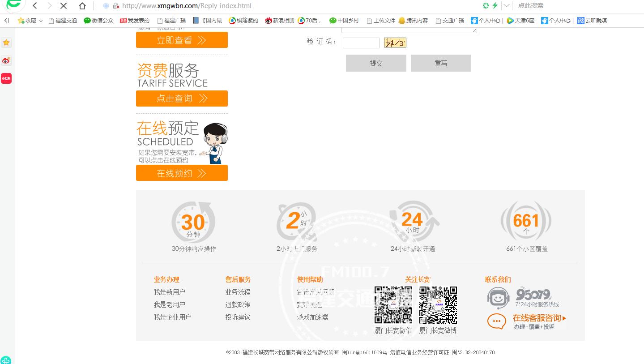644x364 pixels.
Task: Click the orange 在线预约 button
Action: 182,173
